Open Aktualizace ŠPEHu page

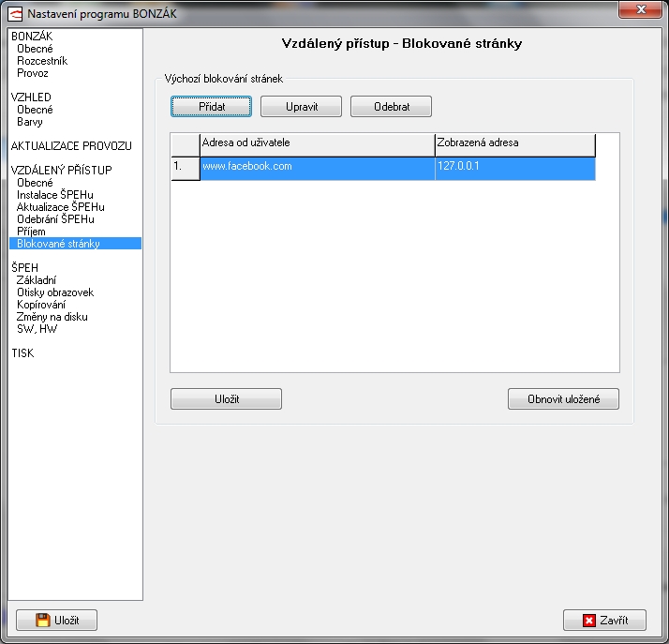click(x=61, y=207)
